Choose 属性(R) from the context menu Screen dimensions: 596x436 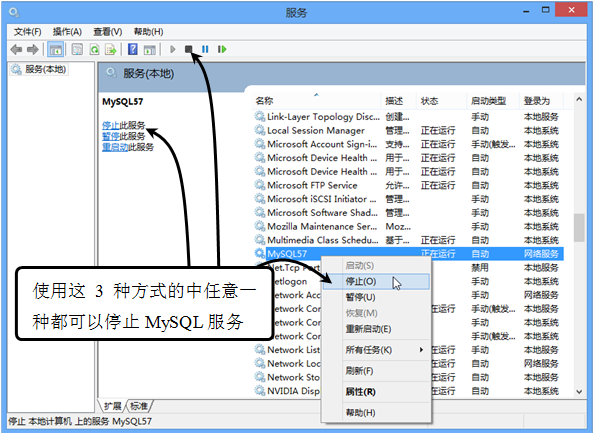[360, 392]
